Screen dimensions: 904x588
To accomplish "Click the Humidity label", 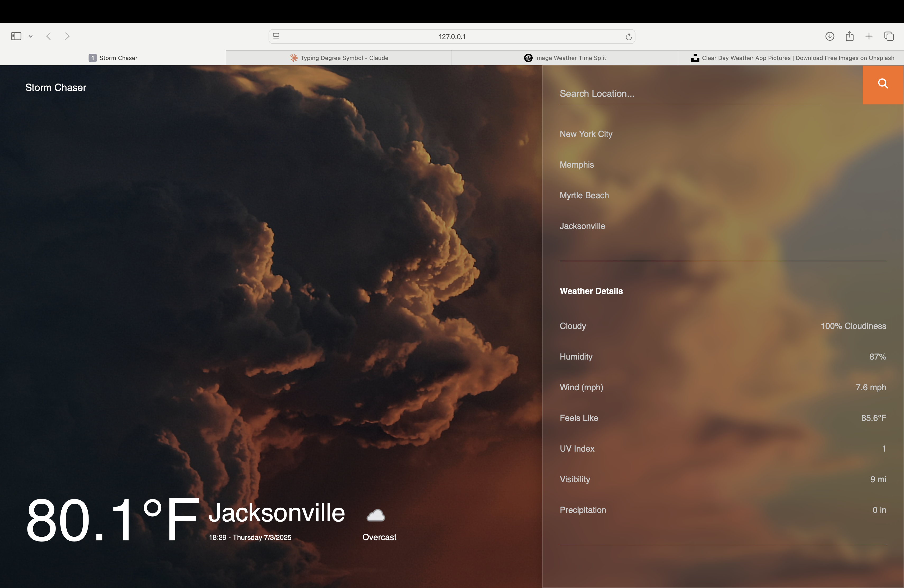I will 576,357.
